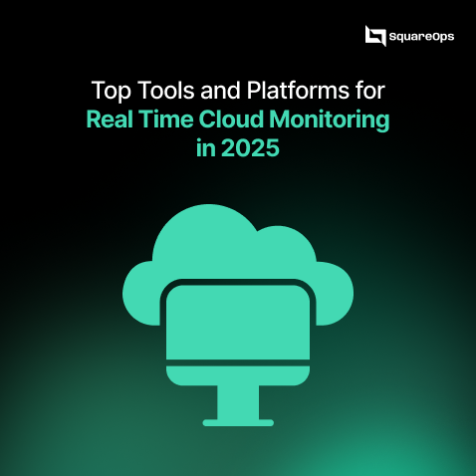Click the heading "Top Tools and Platforms for"

pos(238,91)
